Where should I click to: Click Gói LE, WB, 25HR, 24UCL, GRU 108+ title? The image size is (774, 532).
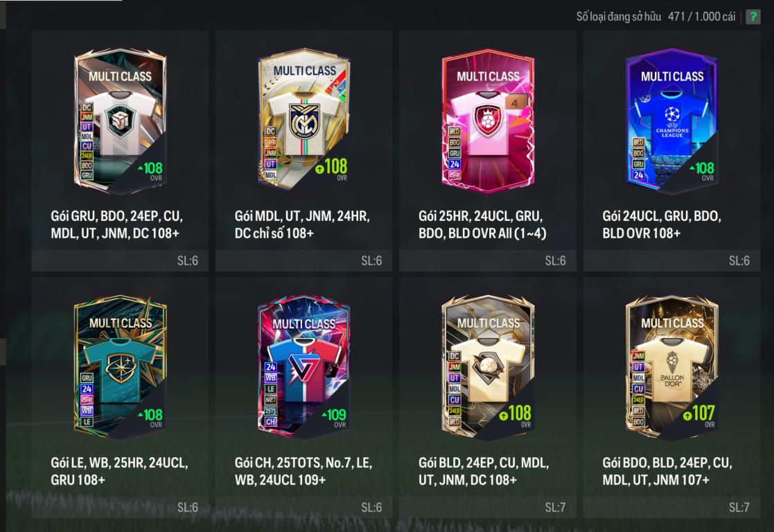point(119,471)
